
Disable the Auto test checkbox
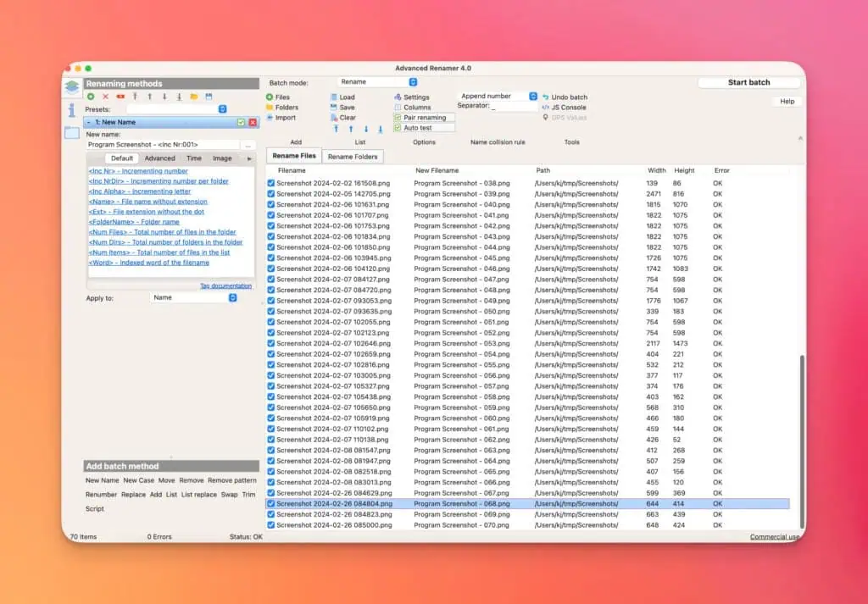point(398,128)
